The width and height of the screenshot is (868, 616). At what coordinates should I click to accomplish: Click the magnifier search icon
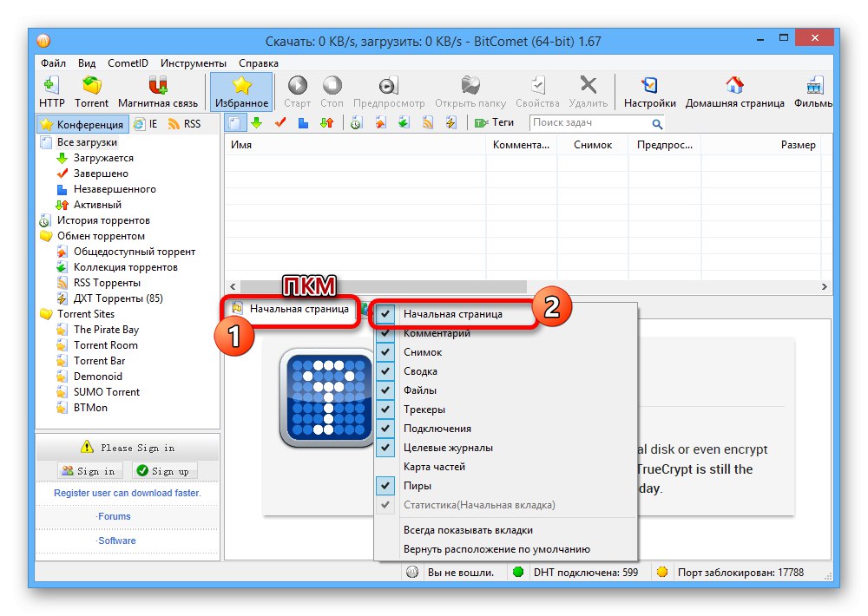pos(656,123)
